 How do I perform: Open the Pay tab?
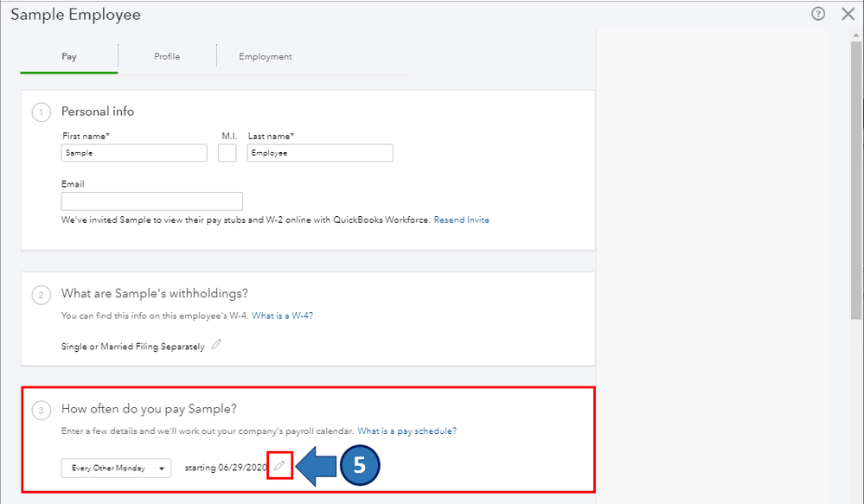point(69,57)
